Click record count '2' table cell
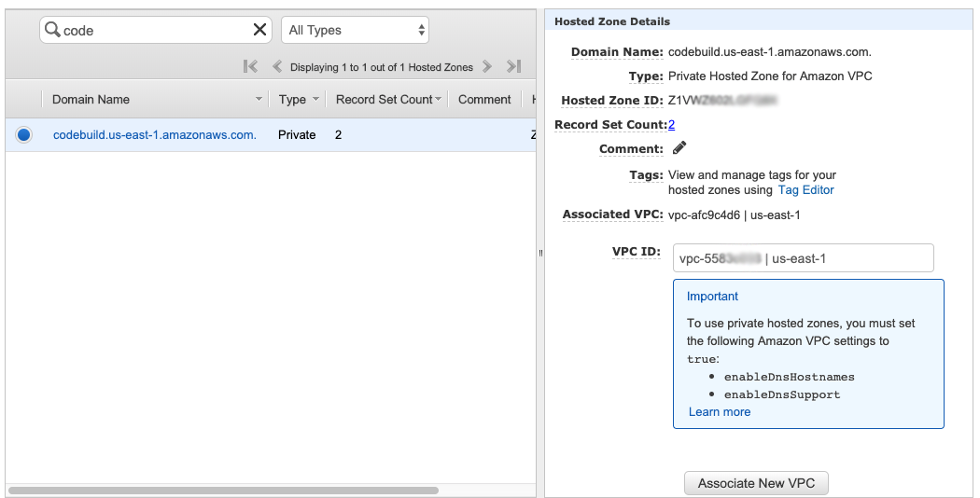Image resolution: width=980 pixels, height=498 pixels. pyautogui.click(x=338, y=135)
